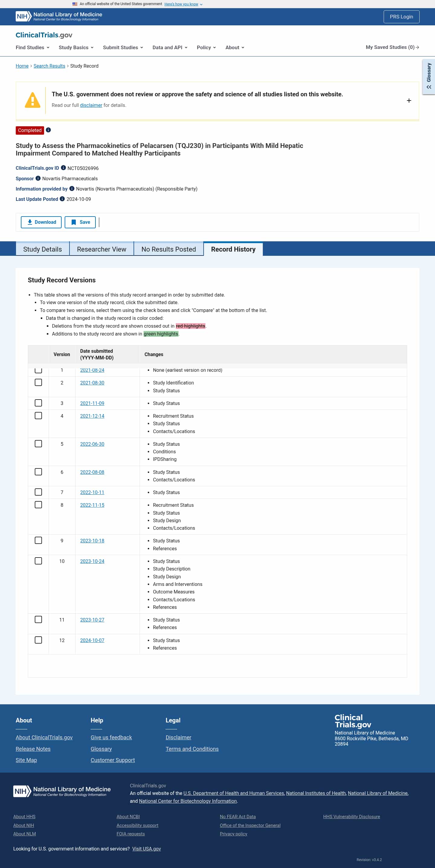Select the checkbox for version 2

[x=38, y=382]
